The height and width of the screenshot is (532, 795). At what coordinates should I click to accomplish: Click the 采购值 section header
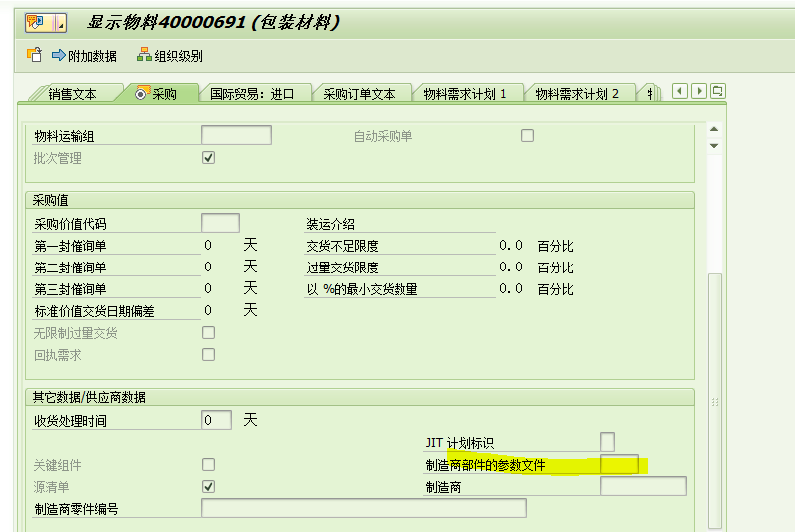pos(50,201)
